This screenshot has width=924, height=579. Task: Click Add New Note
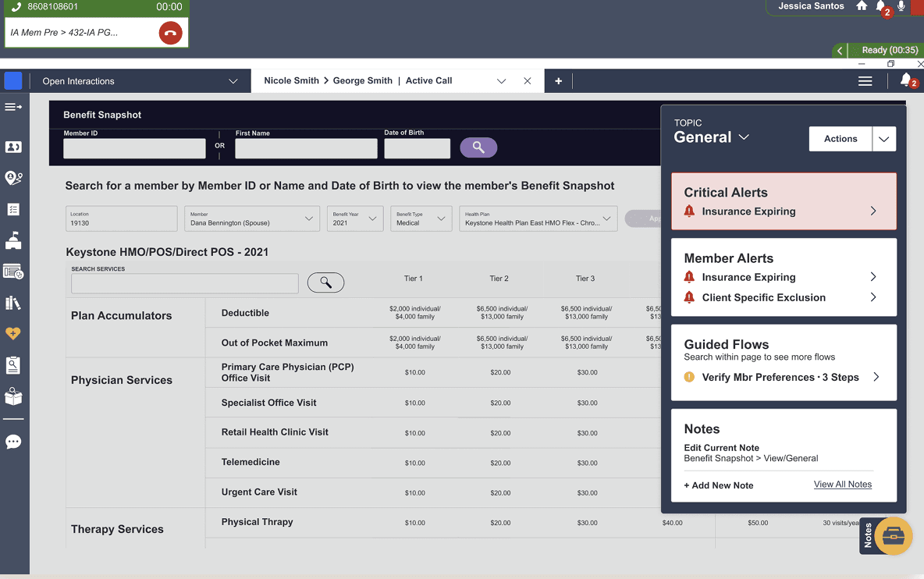(718, 485)
